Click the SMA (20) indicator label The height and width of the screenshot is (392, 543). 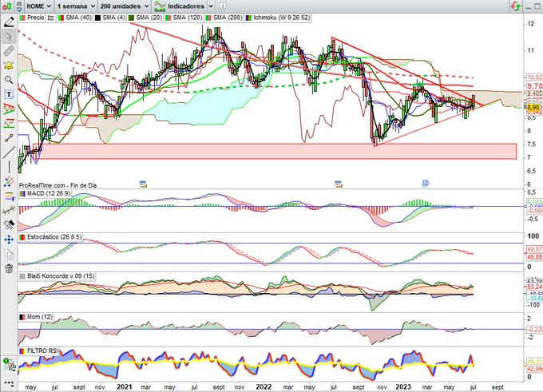pyautogui.click(x=145, y=18)
